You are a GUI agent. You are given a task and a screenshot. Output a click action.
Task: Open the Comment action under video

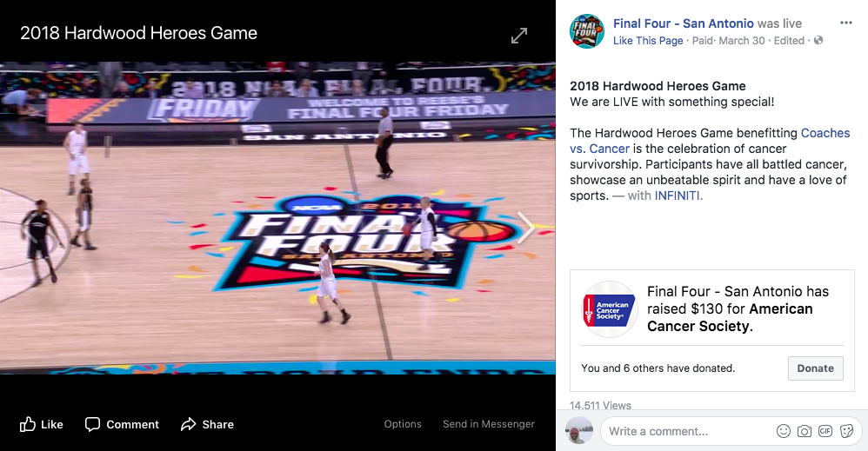click(122, 424)
